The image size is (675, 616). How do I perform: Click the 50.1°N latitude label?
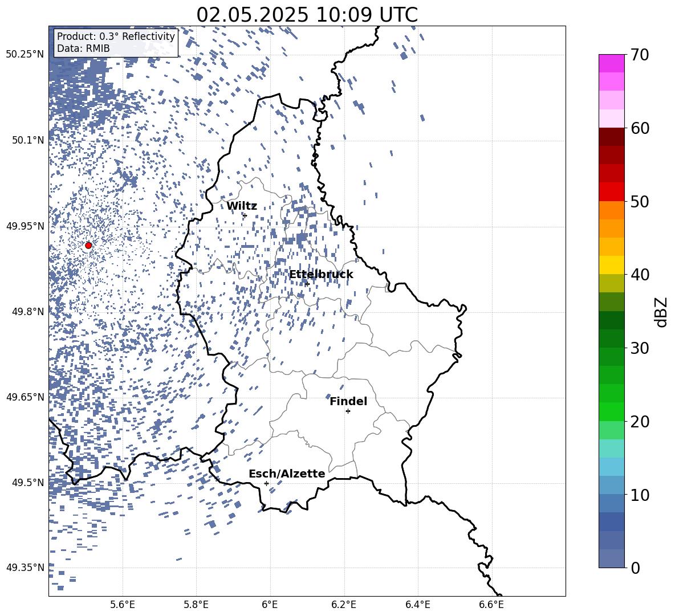tap(28, 140)
